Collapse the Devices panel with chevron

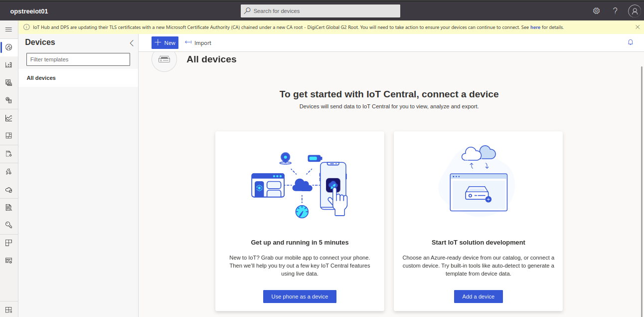132,43
